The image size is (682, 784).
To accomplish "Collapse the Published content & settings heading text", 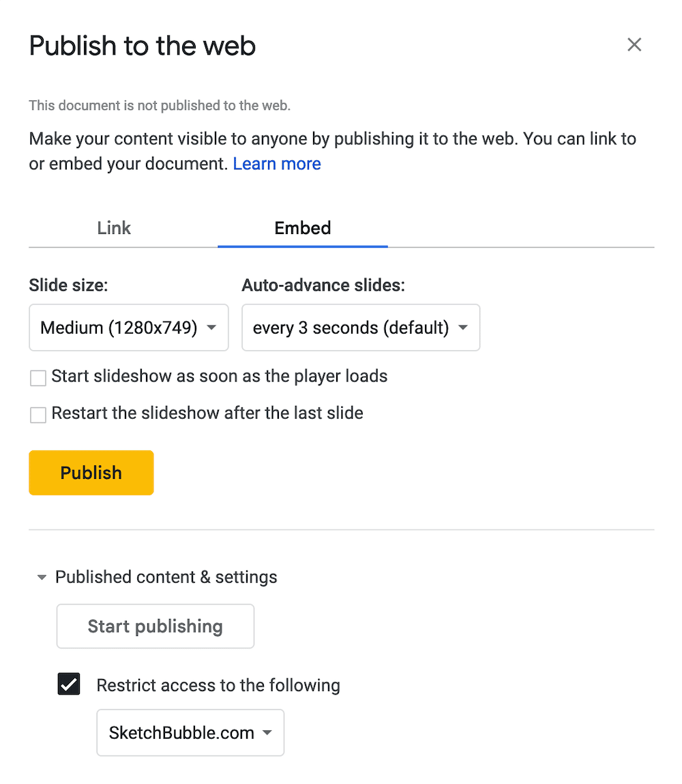I will pos(166,577).
